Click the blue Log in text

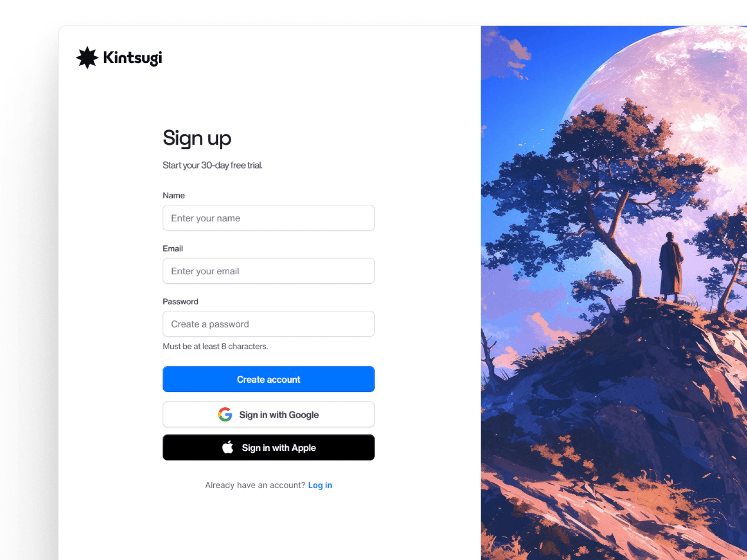point(320,485)
